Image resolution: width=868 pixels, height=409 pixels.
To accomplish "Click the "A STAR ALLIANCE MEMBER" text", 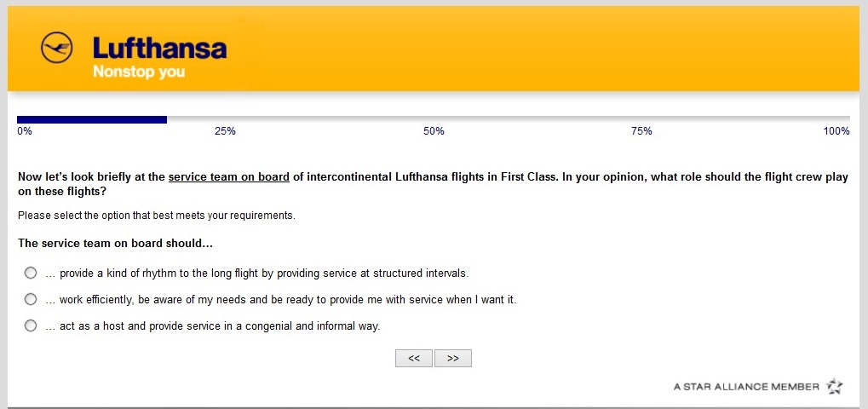I will coord(746,387).
